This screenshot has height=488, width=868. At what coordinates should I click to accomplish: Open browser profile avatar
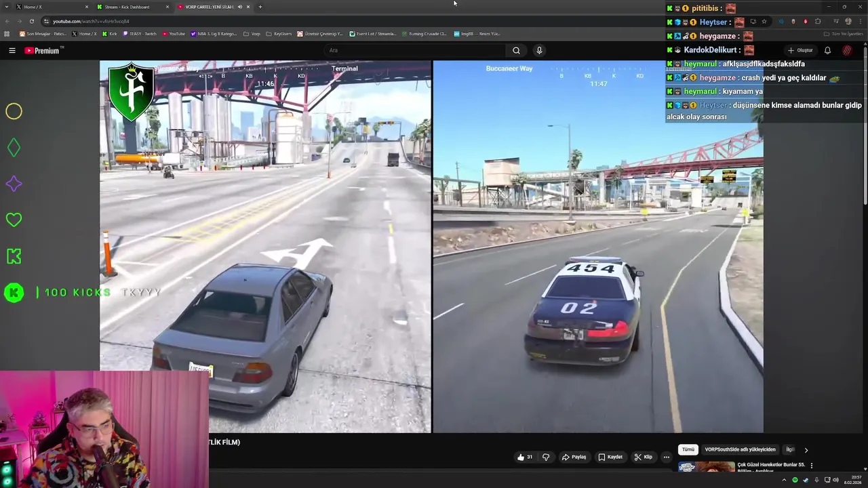click(x=848, y=21)
